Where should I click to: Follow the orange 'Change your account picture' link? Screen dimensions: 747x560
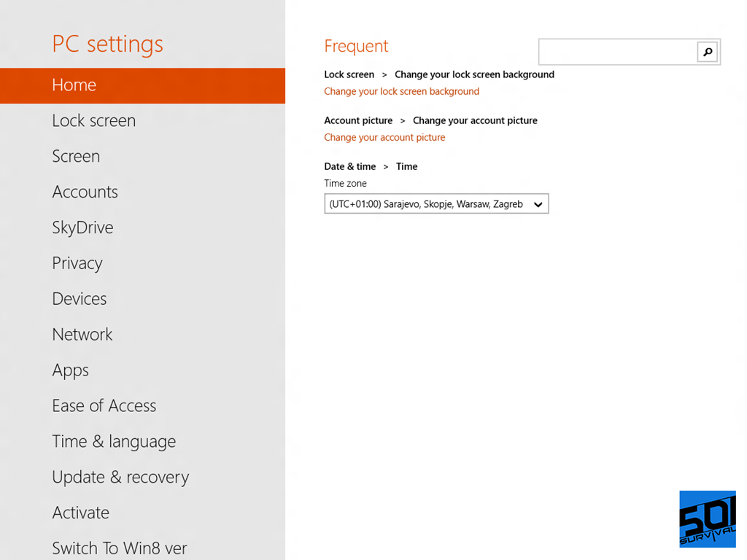pos(384,138)
